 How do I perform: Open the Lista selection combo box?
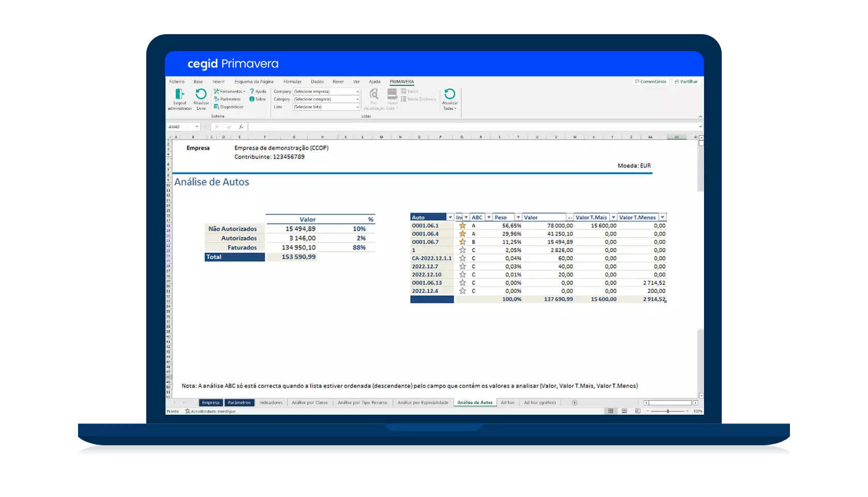coord(326,107)
